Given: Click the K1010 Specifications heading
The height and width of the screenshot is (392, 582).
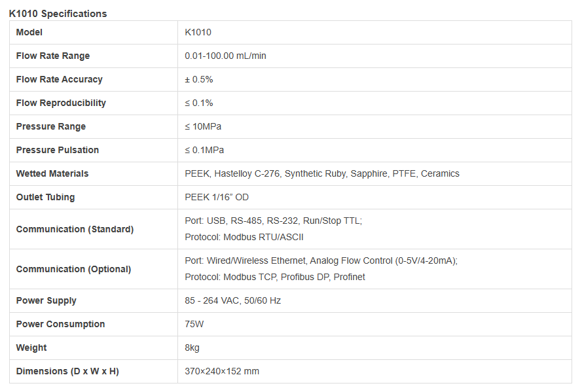Looking at the screenshot, I should coord(58,13).
